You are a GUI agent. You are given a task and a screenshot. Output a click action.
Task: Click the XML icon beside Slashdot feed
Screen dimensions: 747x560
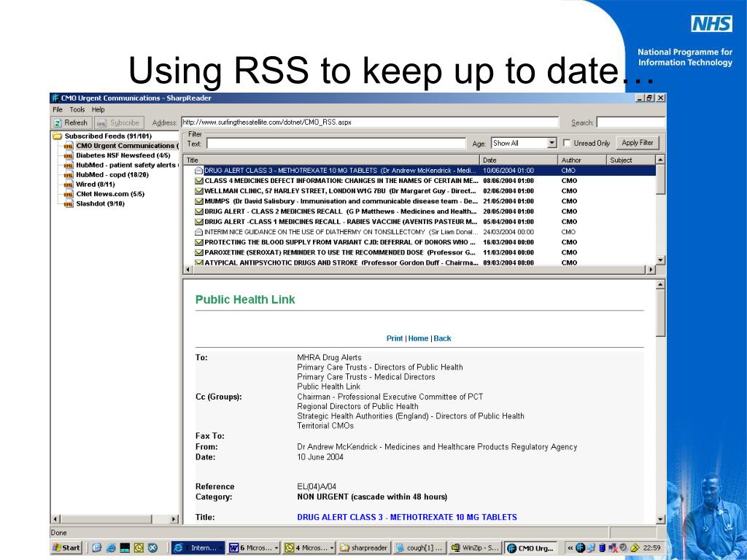[69, 204]
